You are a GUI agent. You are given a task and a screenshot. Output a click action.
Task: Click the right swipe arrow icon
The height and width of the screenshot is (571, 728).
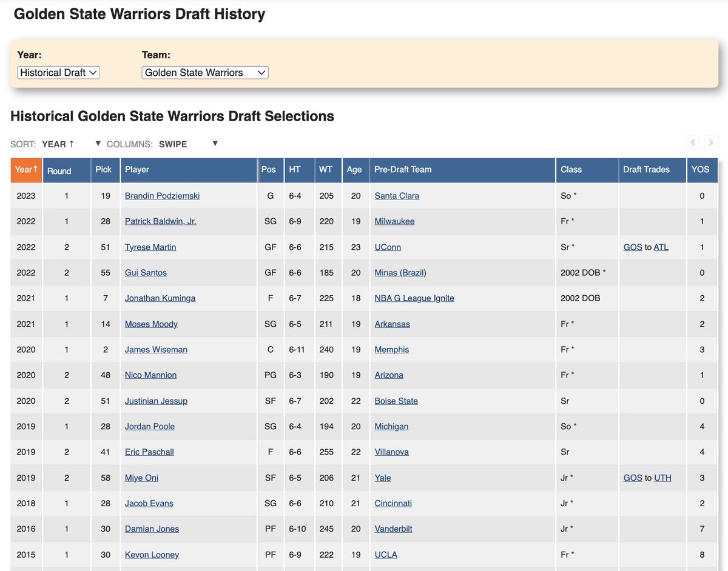pyautogui.click(x=711, y=142)
